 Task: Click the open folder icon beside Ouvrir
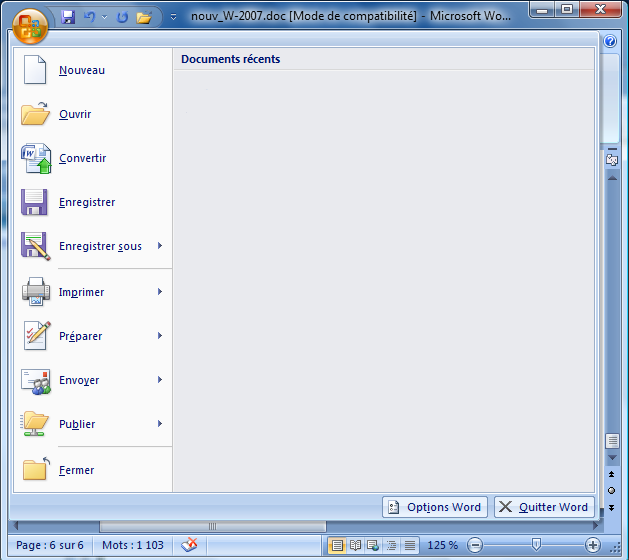(x=35, y=114)
